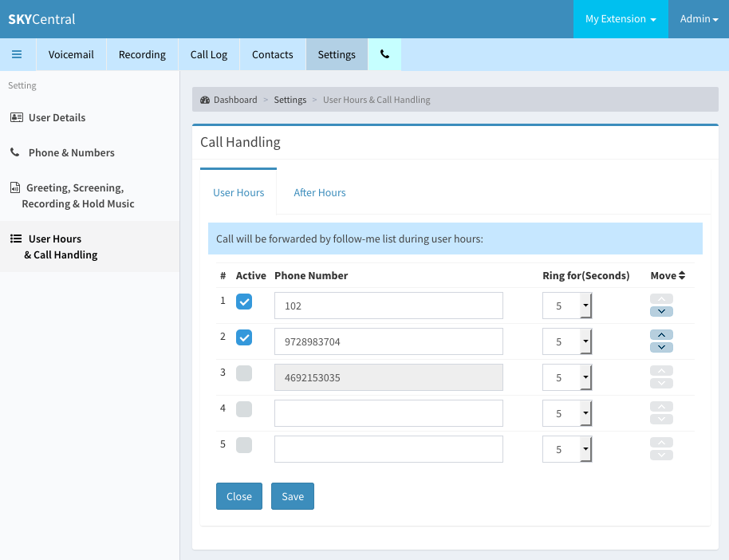This screenshot has height=560, width=729.
Task: Open the Admin dropdown menu
Action: (x=699, y=19)
